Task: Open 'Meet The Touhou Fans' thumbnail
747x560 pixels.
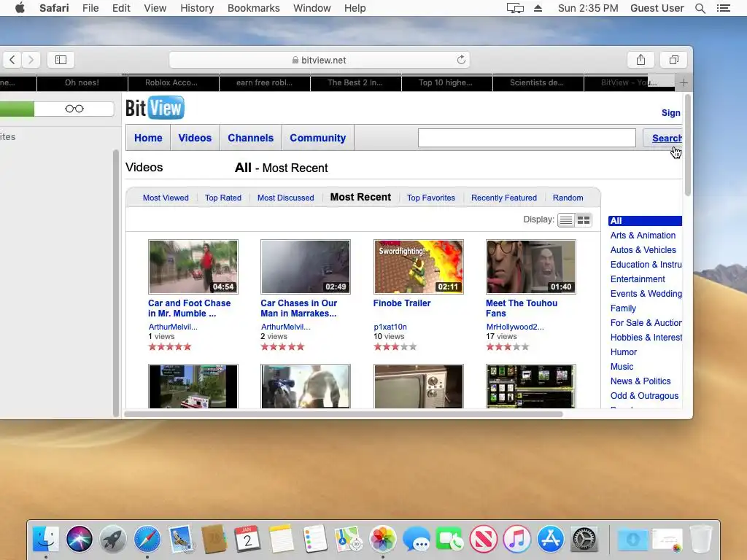Action: click(531, 267)
